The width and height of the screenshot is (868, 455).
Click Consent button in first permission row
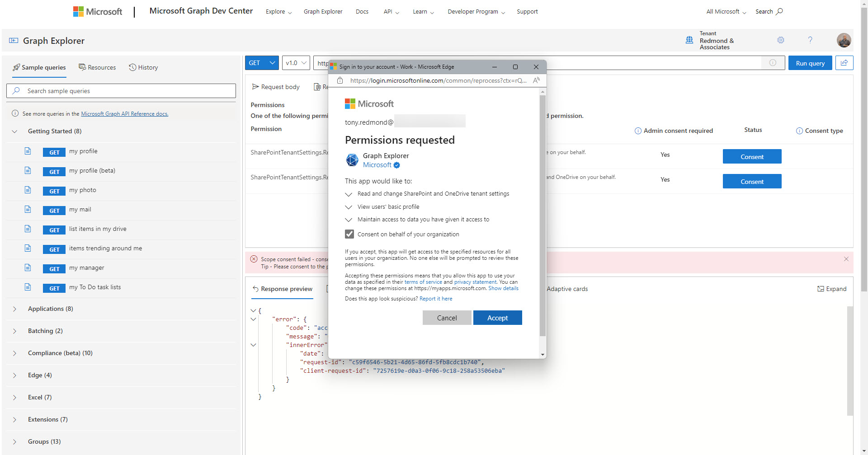click(x=752, y=156)
